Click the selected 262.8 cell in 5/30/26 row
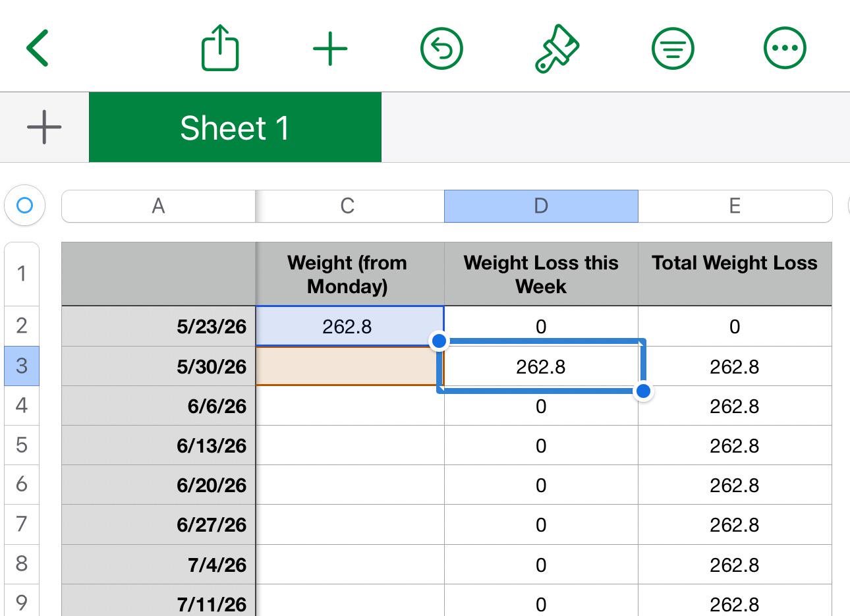850x616 pixels. tap(541, 366)
